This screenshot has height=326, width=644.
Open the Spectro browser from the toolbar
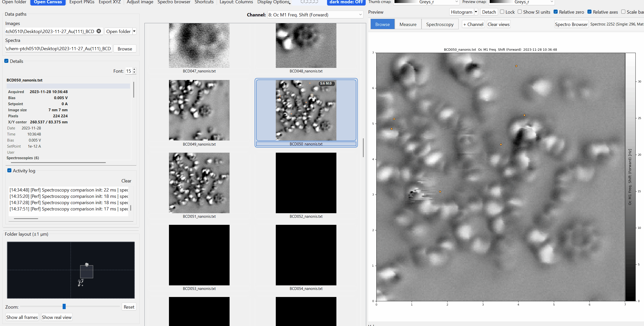174,2
